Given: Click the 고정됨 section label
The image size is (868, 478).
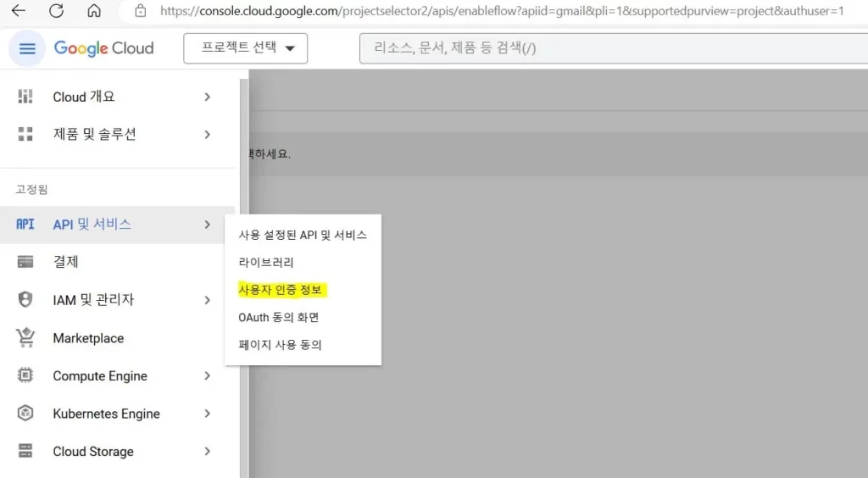Looking at the screenshot, I should coord(31,189).
